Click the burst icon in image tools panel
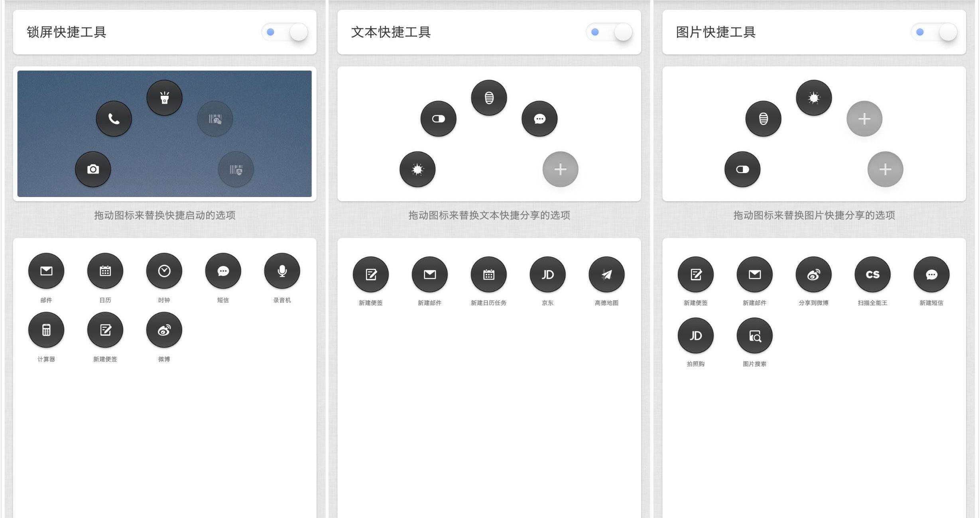The height and width of the screenshot is (518, 980). (x=814, y=98)
